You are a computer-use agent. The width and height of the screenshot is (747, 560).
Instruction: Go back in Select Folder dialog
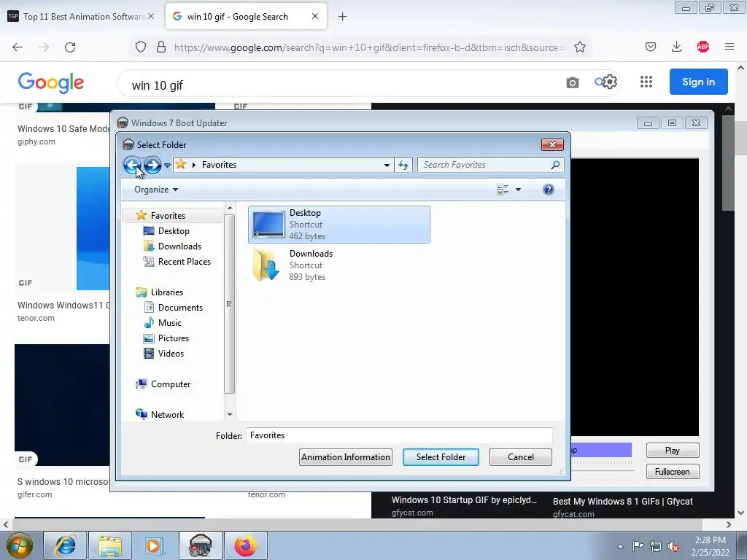[x=133, y=165]
